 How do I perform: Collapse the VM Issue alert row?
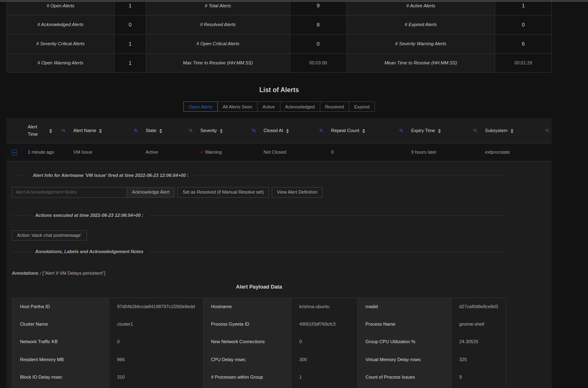click(14, 152)
